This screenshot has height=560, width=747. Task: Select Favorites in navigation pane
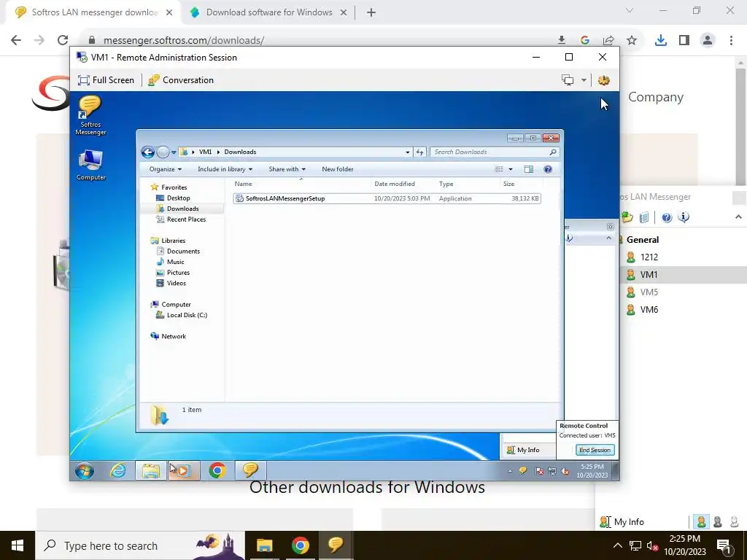coord(174,187)
